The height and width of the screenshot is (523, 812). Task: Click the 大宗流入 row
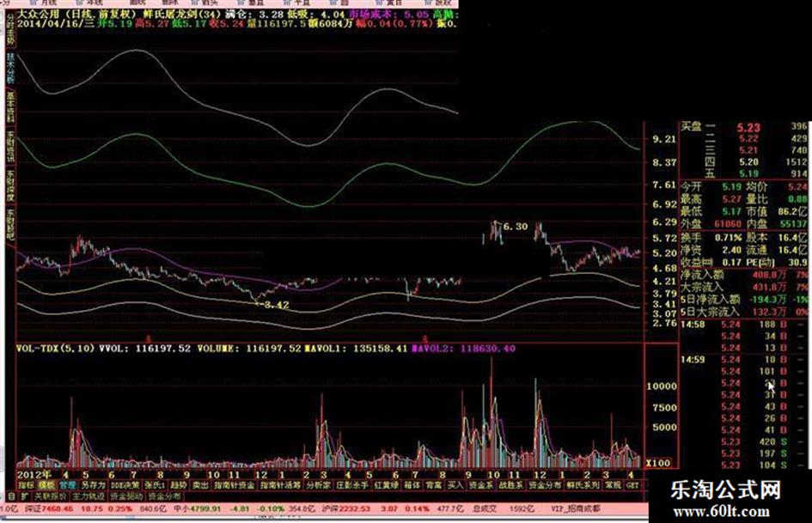point(743,287)
